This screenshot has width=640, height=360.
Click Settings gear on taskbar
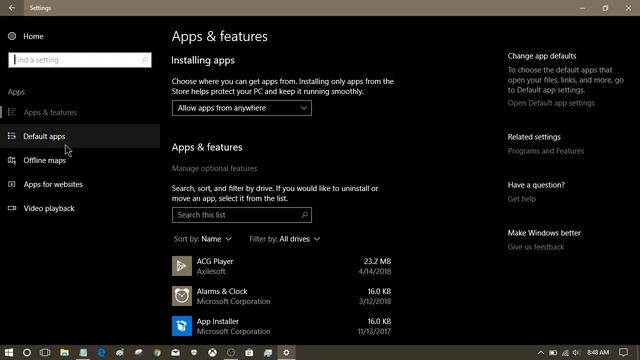tap(287, 352)
